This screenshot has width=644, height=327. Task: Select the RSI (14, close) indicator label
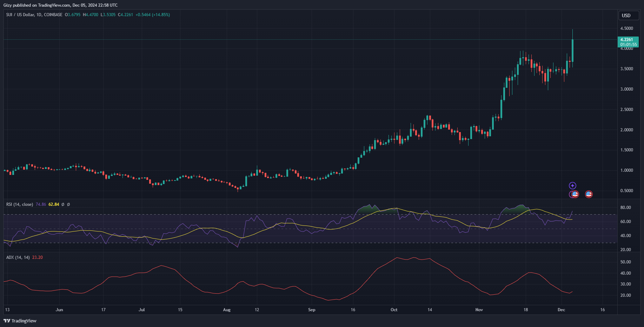pos(20,204)
